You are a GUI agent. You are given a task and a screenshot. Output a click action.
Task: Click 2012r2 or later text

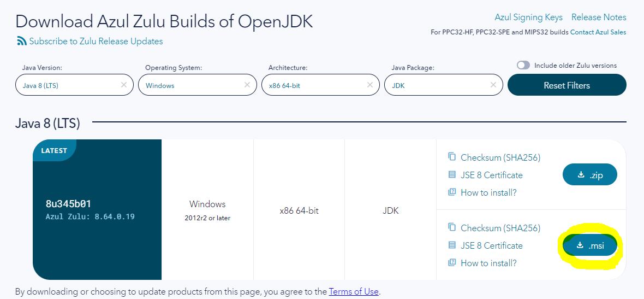pos(207,218)
